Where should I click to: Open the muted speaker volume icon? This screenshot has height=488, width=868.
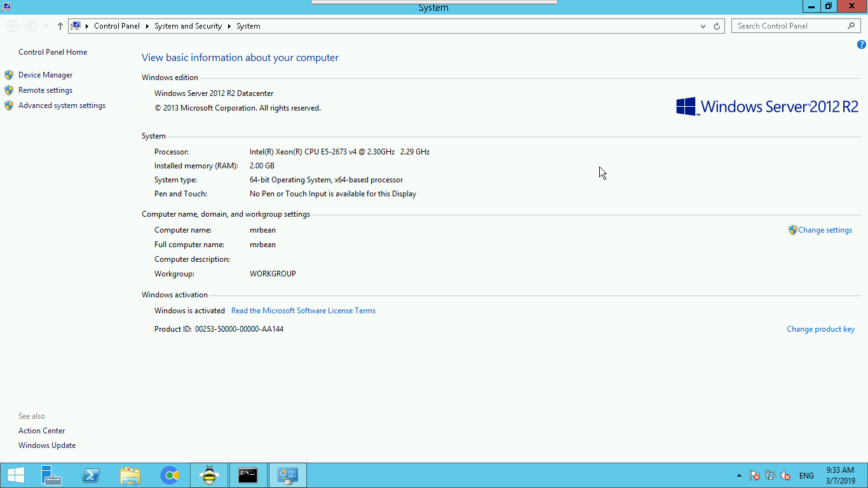tap(785, 475)
